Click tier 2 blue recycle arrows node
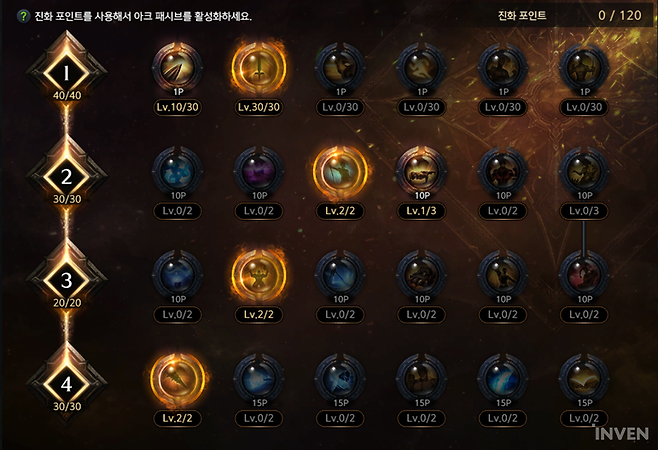 177,172
